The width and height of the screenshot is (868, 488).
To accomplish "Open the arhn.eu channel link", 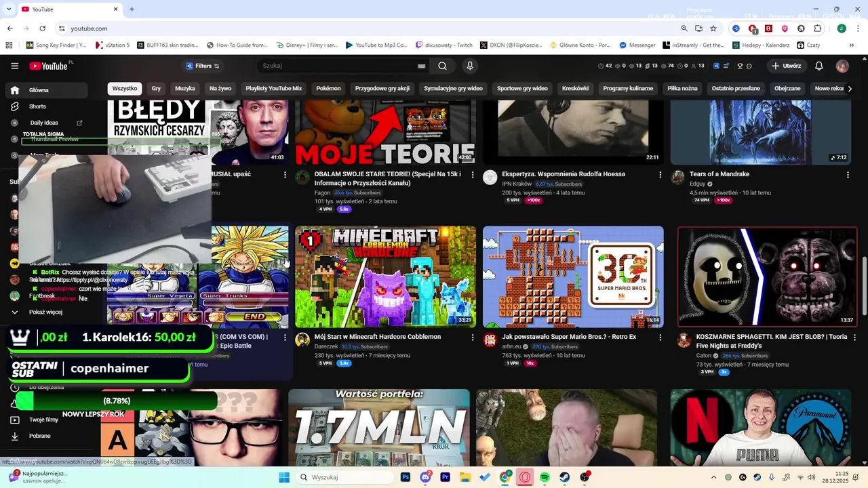I will [512, 346].
